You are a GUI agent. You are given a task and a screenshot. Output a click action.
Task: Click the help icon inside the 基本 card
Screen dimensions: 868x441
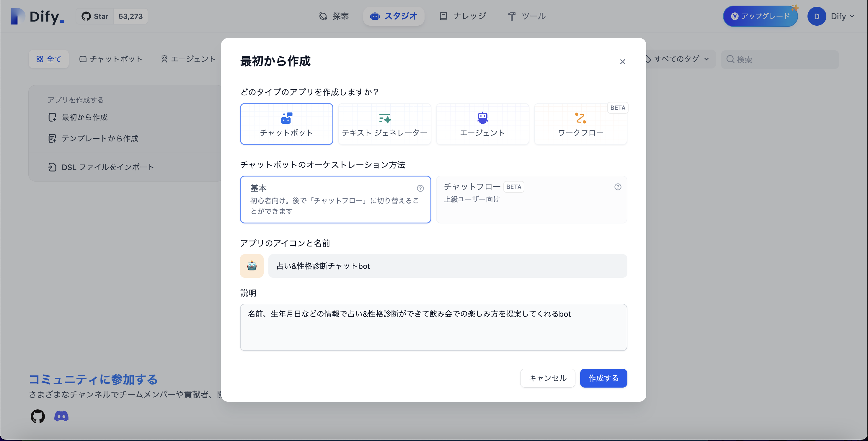tap(420, 188)
